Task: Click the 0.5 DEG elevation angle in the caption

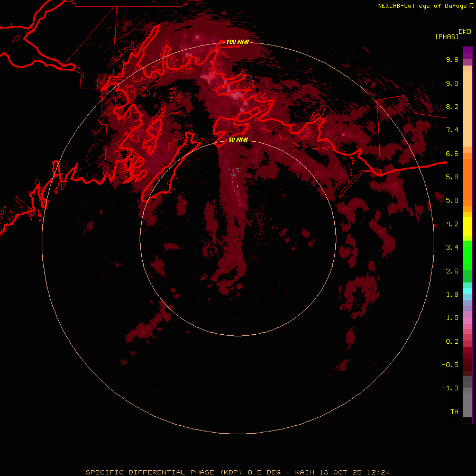Action: 264,472
